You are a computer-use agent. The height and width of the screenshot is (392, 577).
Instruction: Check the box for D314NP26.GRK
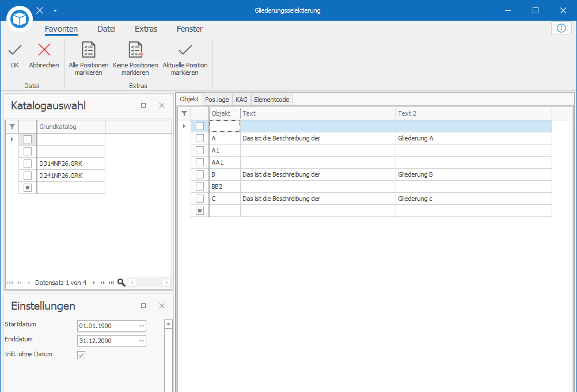pos(28,163)
